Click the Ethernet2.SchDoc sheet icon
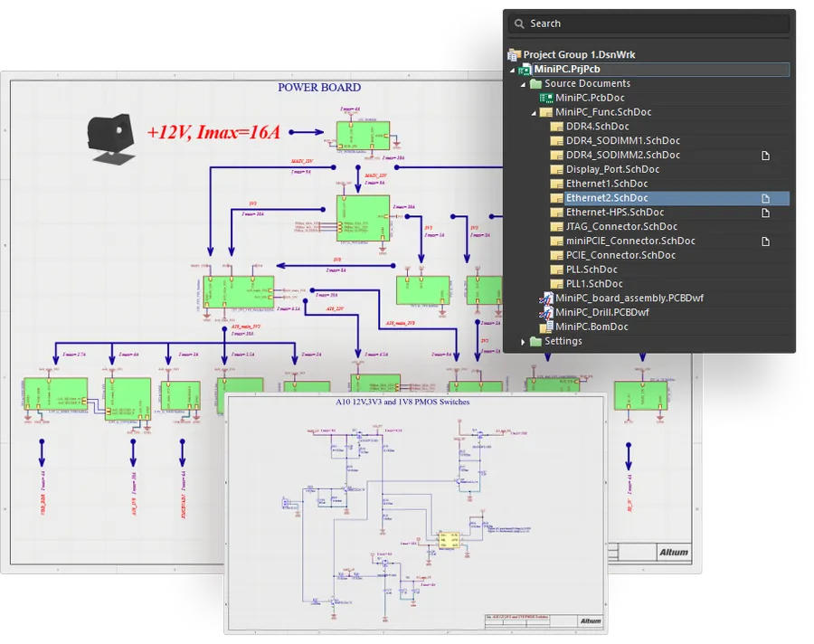This screenshot has height=644, width=814. (556, 198)
